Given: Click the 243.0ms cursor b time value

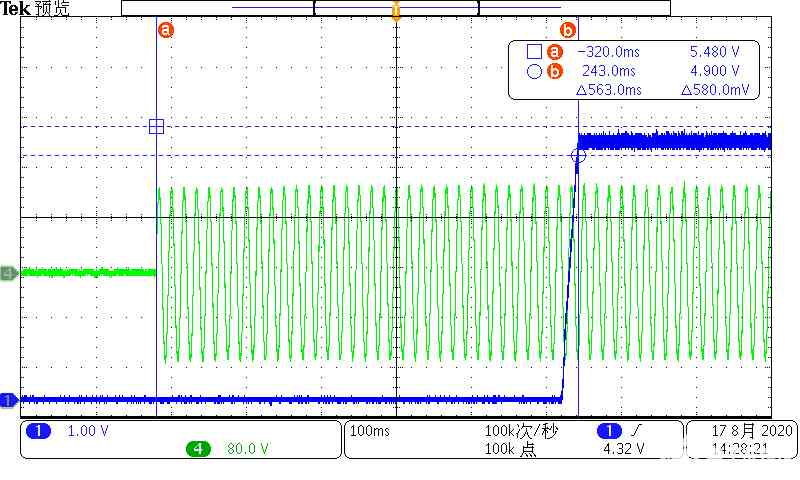Looking at the screenshot, I should [x=609, y=71].
